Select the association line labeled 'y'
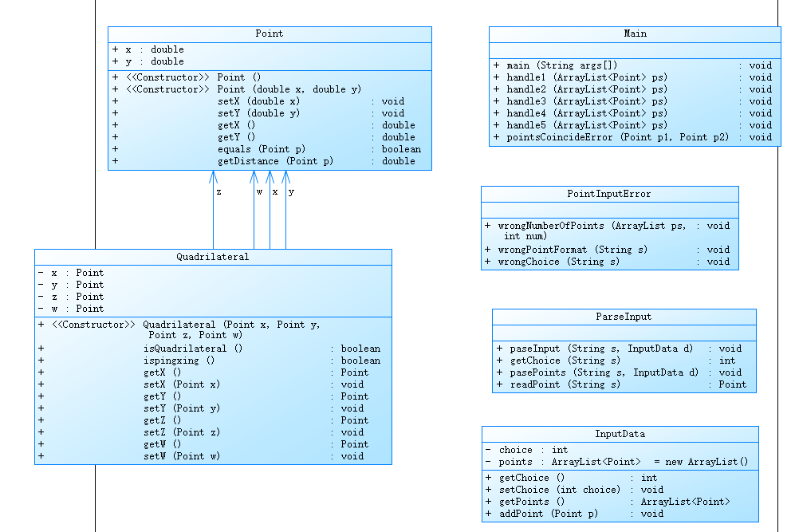 (286, 210)
